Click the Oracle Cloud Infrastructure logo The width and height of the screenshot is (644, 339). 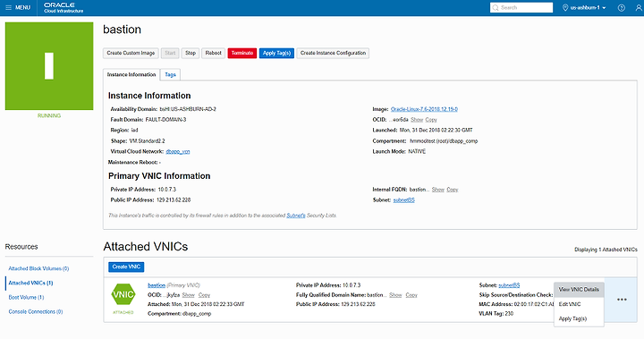[x=64, y=8]
